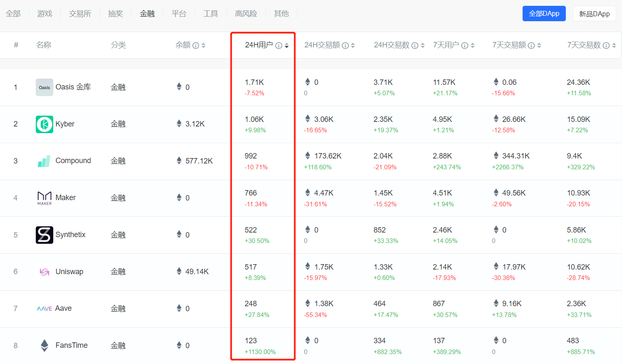Open the Maker logo icon

pos(45,198)
